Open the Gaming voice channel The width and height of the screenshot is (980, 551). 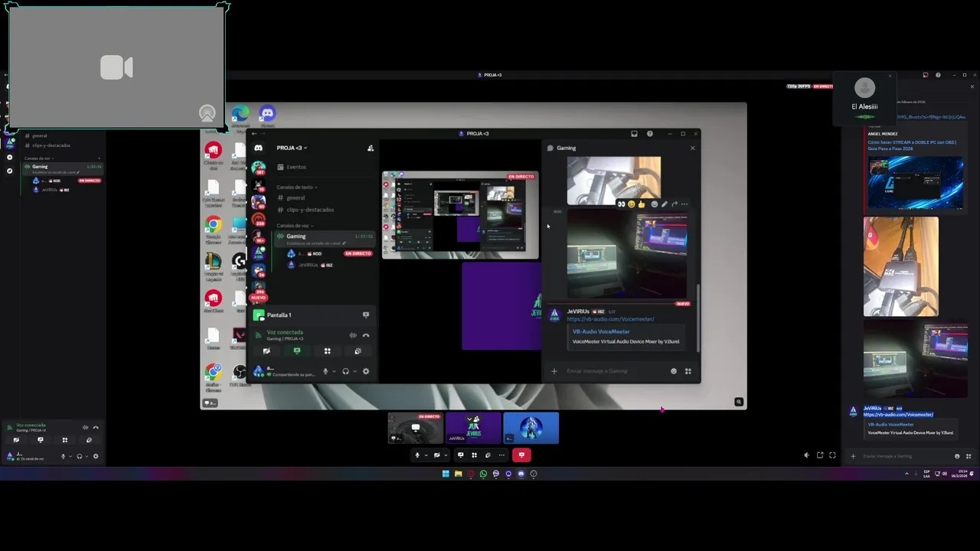tap(63, 168)
